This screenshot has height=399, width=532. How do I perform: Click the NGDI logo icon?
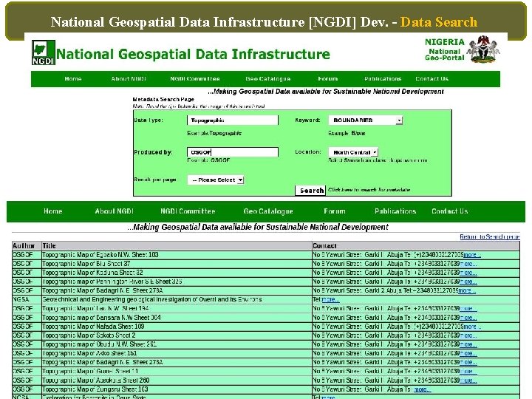coord(43,52)
